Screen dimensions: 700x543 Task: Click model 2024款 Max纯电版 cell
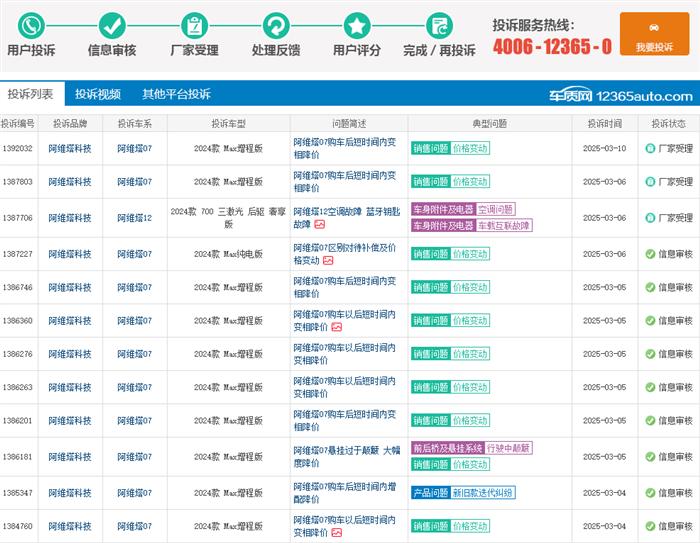pos(229,254)
